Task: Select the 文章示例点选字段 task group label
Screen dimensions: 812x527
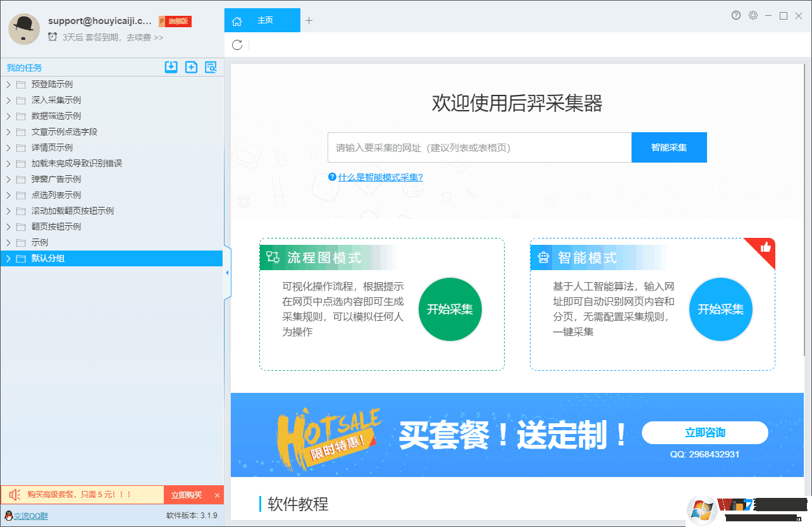Action: point(65,132)
